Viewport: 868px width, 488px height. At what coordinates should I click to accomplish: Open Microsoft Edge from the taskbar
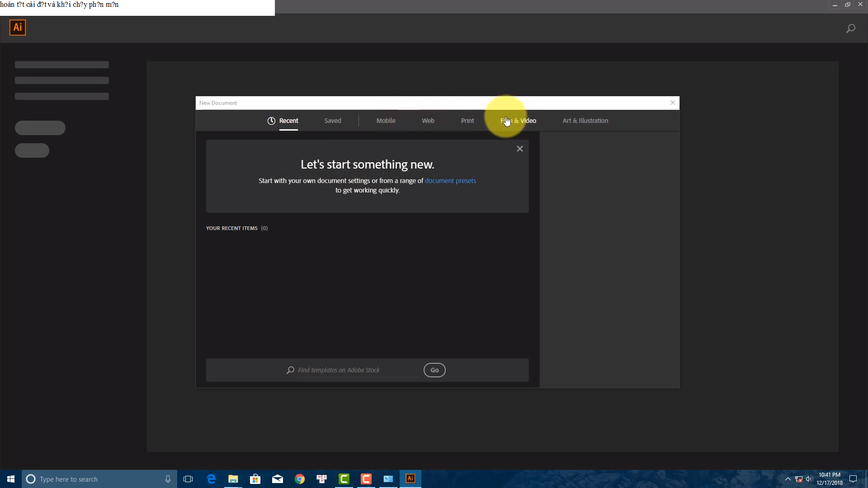pyautogui.click(x=211, y=479)
